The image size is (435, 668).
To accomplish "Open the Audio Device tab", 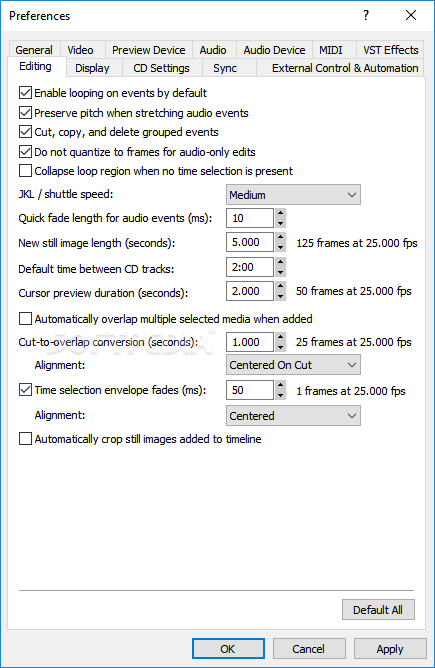I will 274,50.
